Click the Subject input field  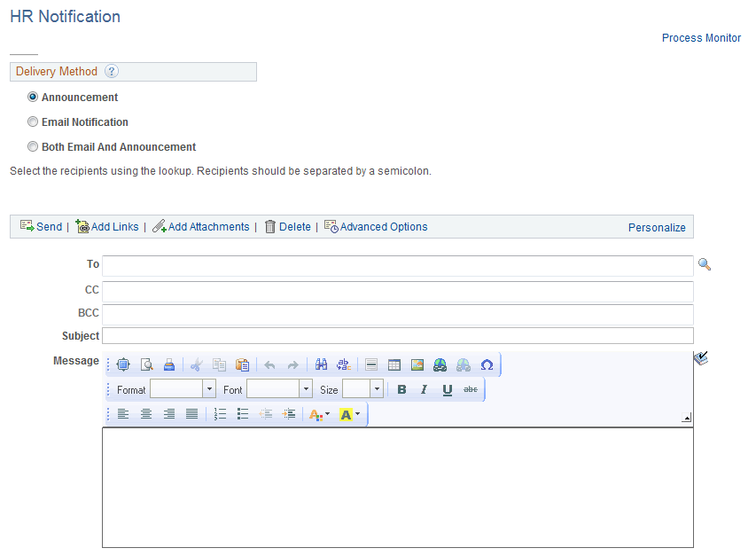pos(398,335)
